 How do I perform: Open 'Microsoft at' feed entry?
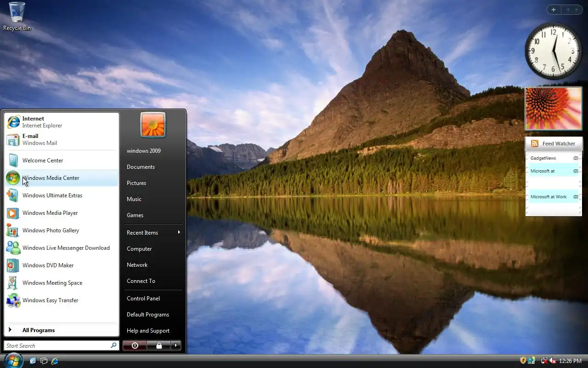coord(554,171)
